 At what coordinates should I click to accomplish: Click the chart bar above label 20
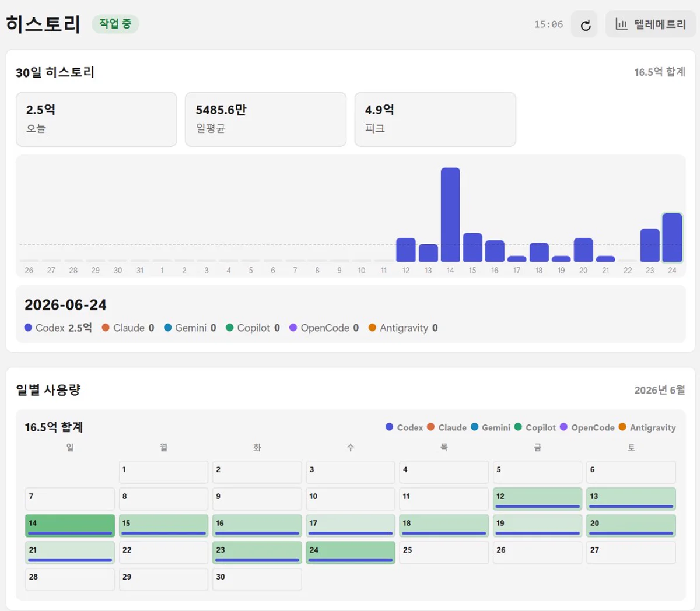point(583,250)
